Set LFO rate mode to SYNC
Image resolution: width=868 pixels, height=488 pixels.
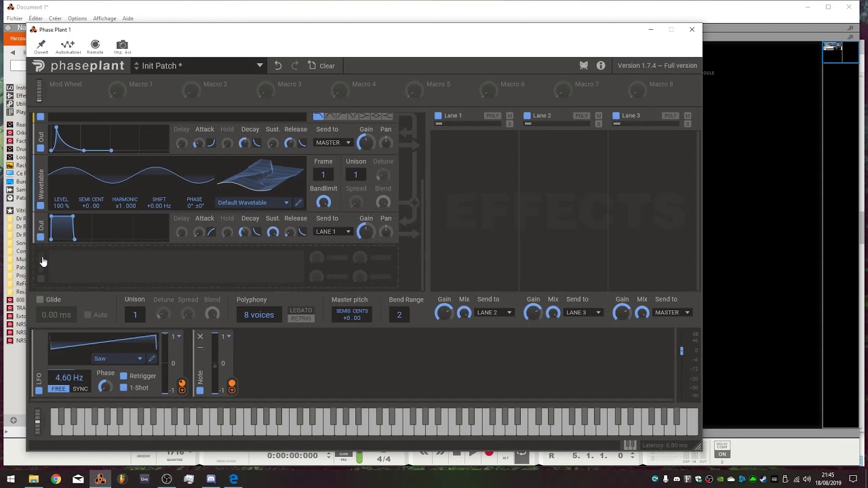[80, 389]
